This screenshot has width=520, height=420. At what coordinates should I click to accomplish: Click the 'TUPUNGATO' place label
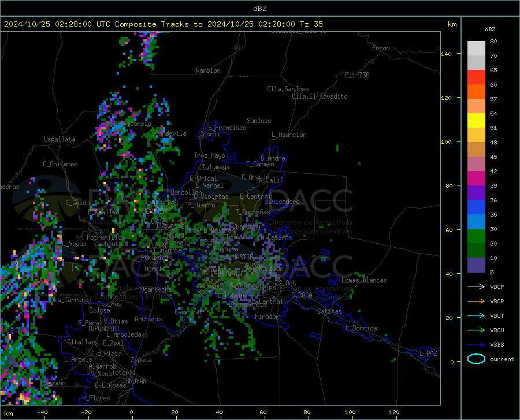tap(103, 329)
